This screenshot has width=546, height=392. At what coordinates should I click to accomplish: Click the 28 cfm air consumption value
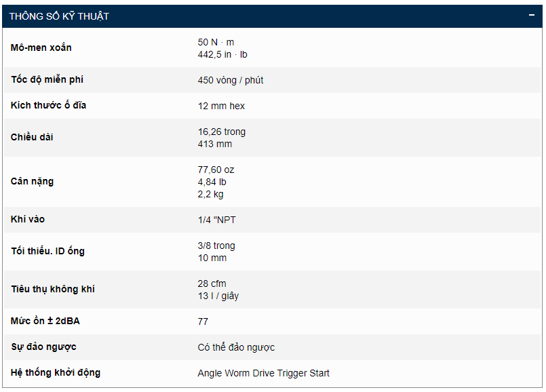click(212, 283)
